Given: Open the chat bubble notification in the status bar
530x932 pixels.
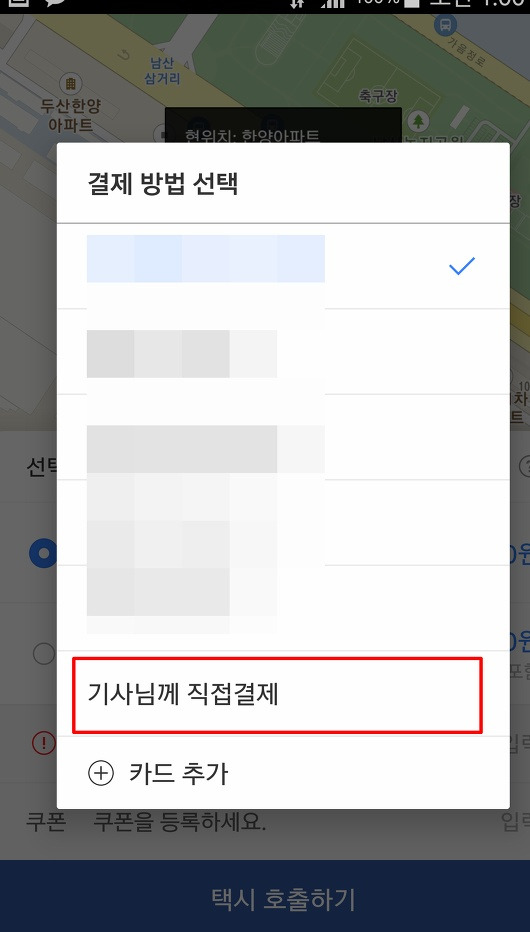Looking at the screenshot, I should (x=55, y=4).
